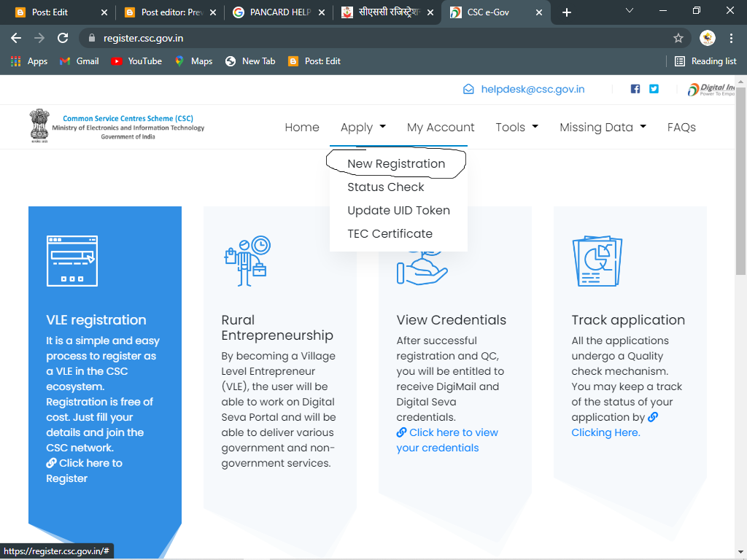Viewport: 747px width, 560px height.
Task: Click the Track application heading
Action: [x=628, y=320]
